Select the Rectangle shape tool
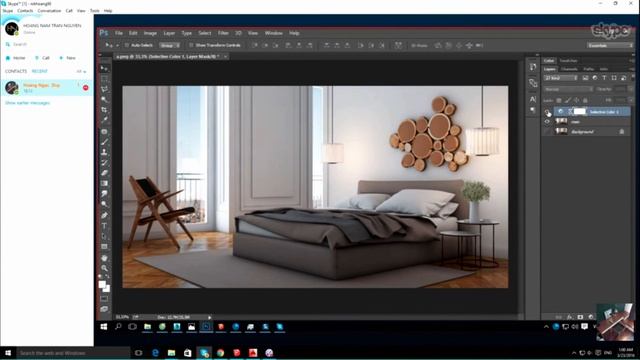The image size is (640, 360). [x=104, y=247]
